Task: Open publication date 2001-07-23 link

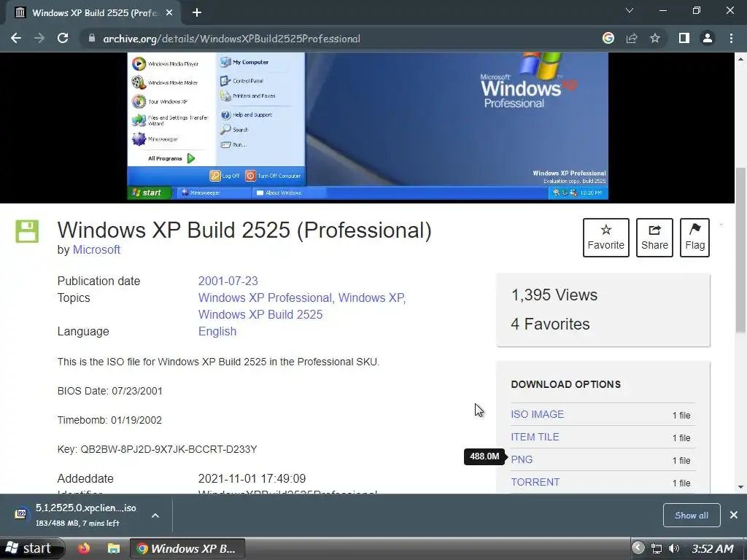Action: coord(228,281)
